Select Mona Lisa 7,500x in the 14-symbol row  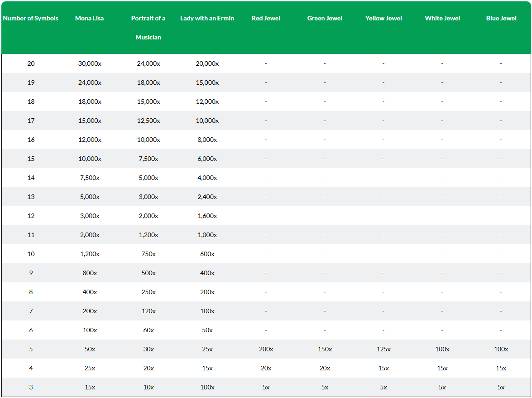pos(90,178)
